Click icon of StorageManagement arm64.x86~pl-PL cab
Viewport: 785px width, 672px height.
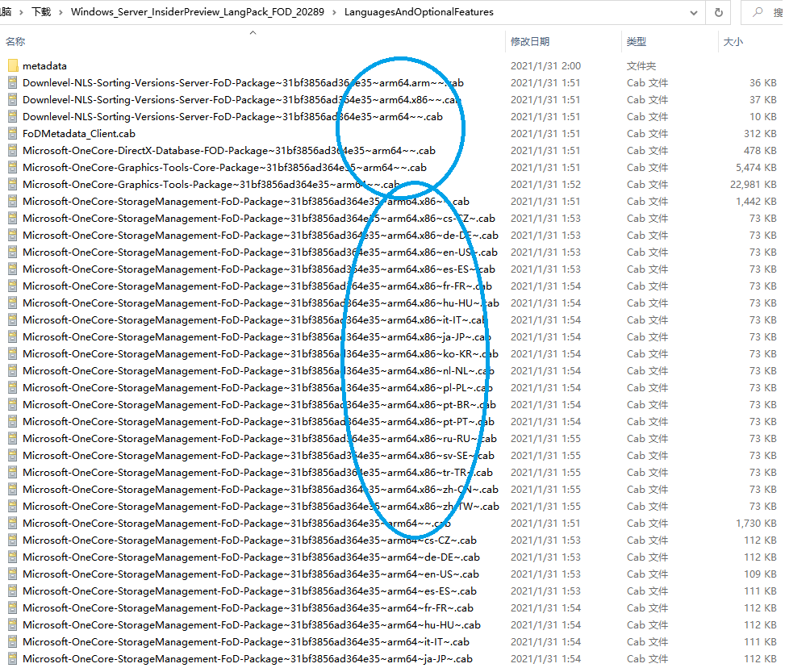(x=13, y=387)
